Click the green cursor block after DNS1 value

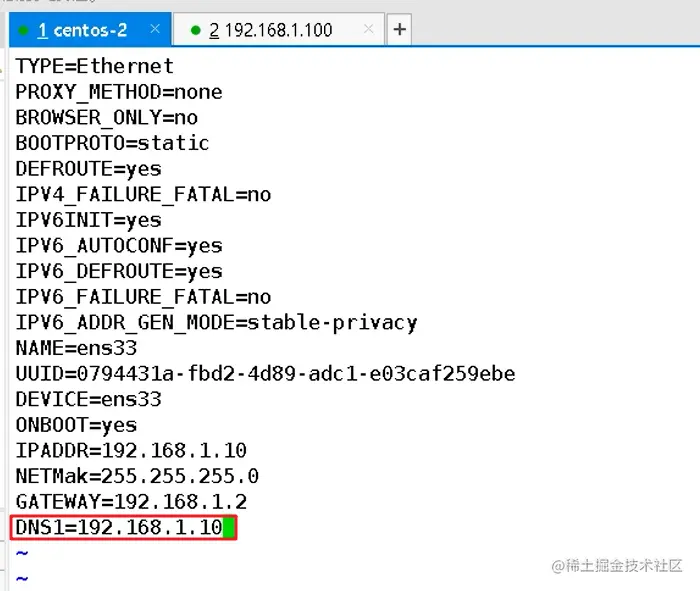(229, 528)
